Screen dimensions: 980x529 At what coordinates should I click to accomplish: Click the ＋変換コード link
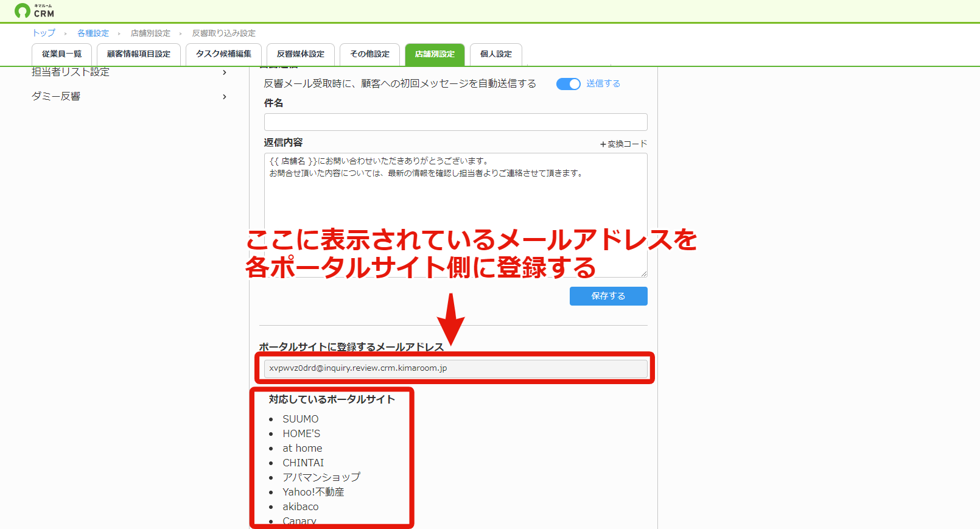click(x=623, y=144)
